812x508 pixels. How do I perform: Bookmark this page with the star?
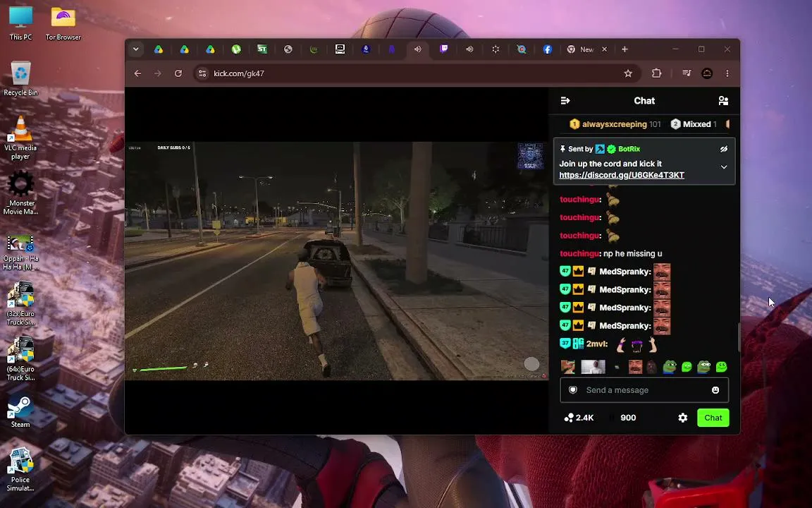(x=628, y=73)
